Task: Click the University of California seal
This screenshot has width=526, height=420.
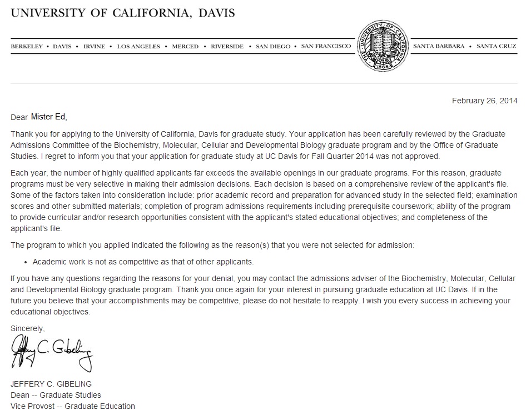Action: coord(381,47)
